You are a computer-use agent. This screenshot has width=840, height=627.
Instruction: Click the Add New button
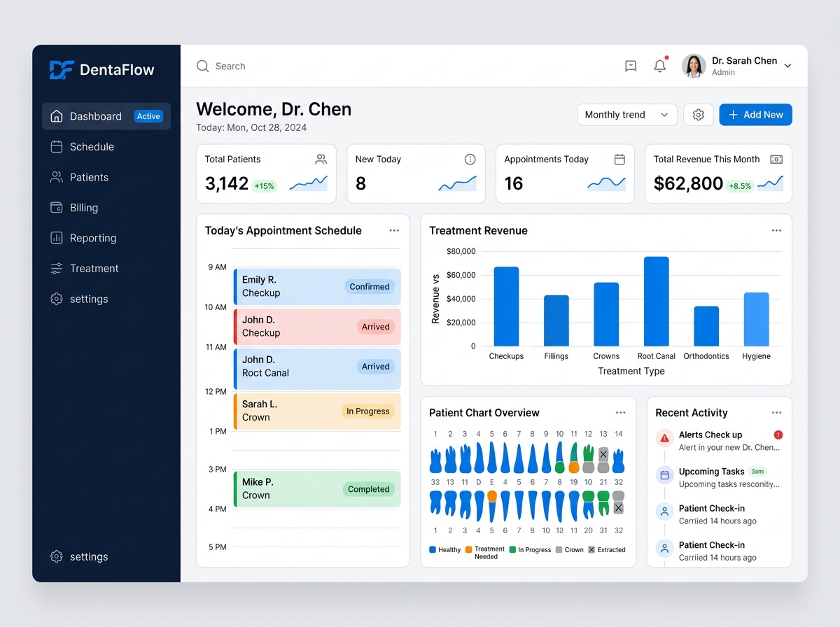(x=755, y=115)
